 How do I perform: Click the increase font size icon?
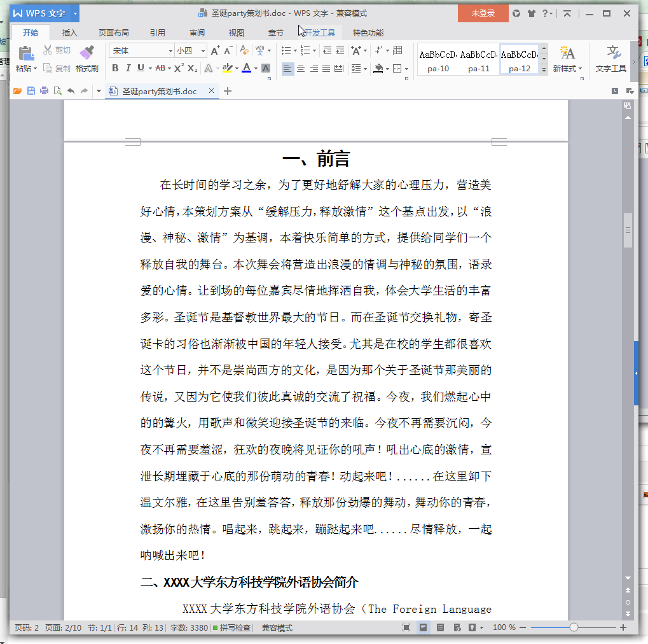point(214,51)
